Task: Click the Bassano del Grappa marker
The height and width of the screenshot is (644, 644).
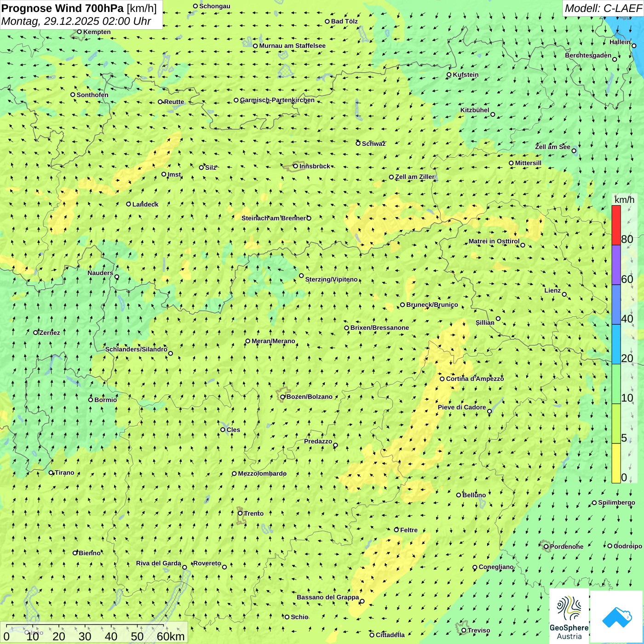Action: pyautogui.click(x=362, y=601)
